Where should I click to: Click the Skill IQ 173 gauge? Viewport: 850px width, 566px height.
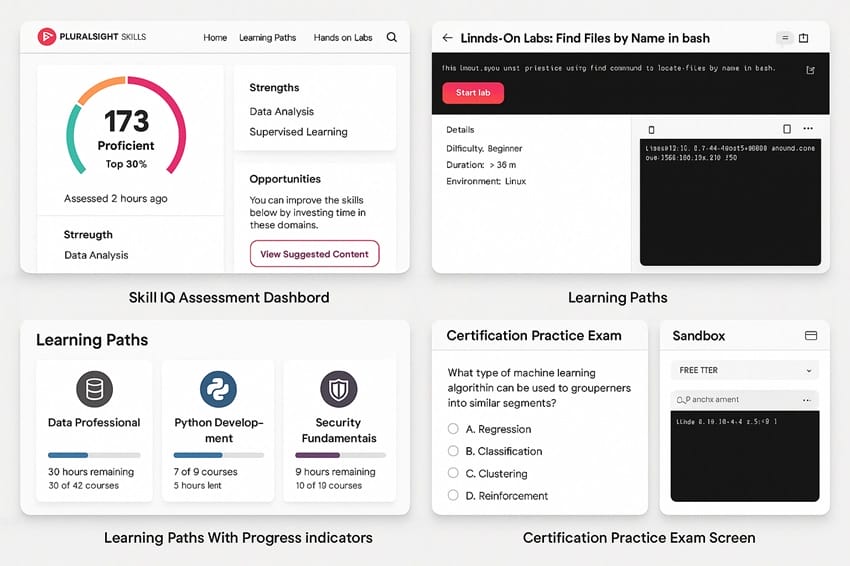point(126,126)
